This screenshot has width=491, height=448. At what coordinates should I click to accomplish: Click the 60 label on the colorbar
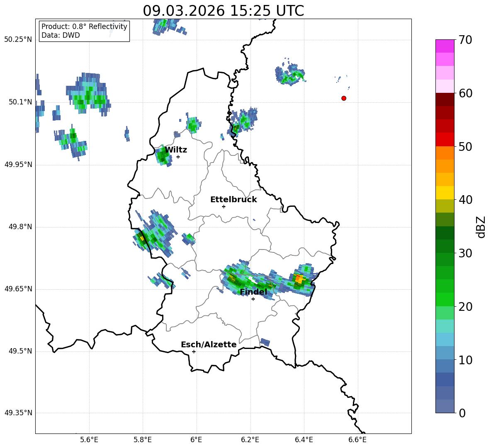[465, 93]
